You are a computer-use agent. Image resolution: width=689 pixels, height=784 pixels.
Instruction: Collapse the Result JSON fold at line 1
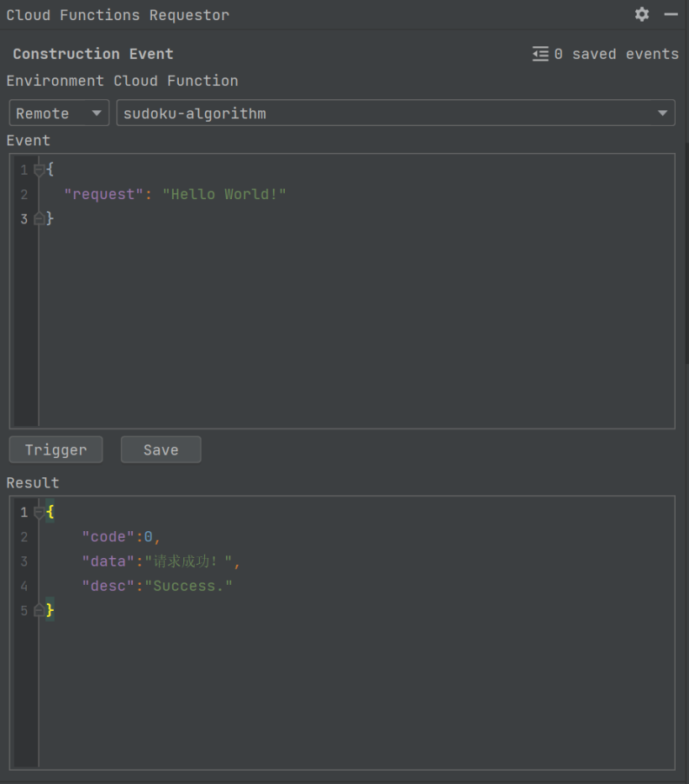(39, 512)
